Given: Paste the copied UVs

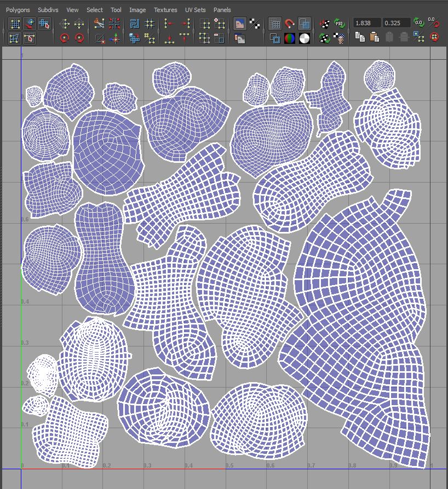Looking at the screenshot, I should point(376,38).
